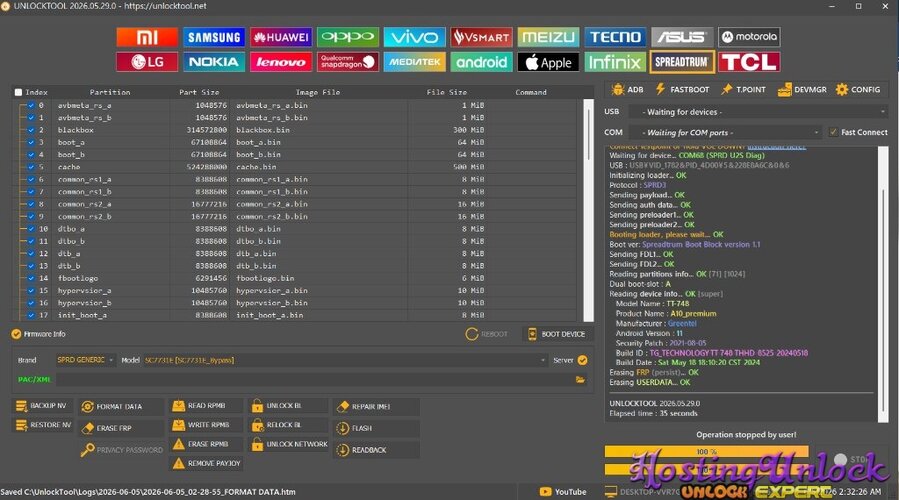Screen dimensions: 899x500
Task: Disable the Fast Connect checkbox
Action: tap(833, 132)
